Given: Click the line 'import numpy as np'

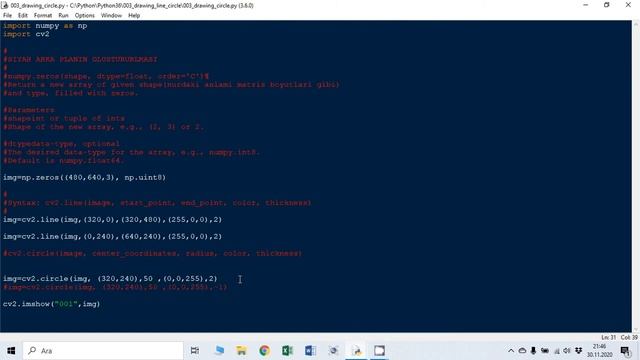Looking at the screenshot, I should tap(45, 26).
